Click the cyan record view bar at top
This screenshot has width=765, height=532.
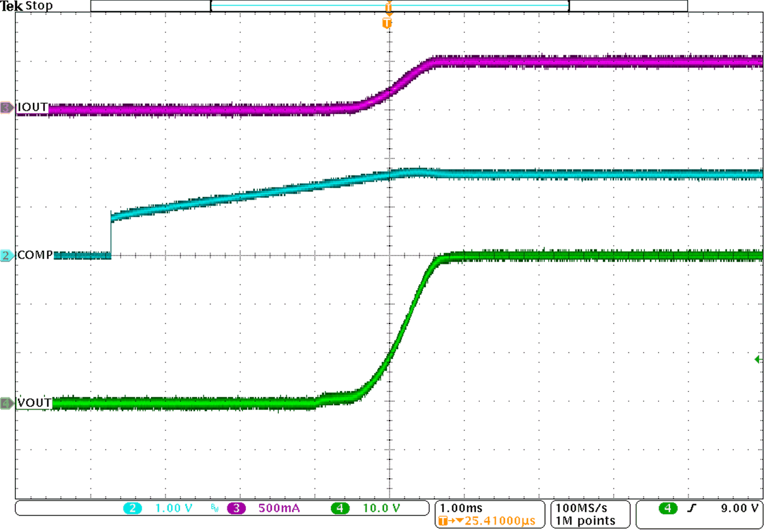pyautogui.click(x=389, y=6)
